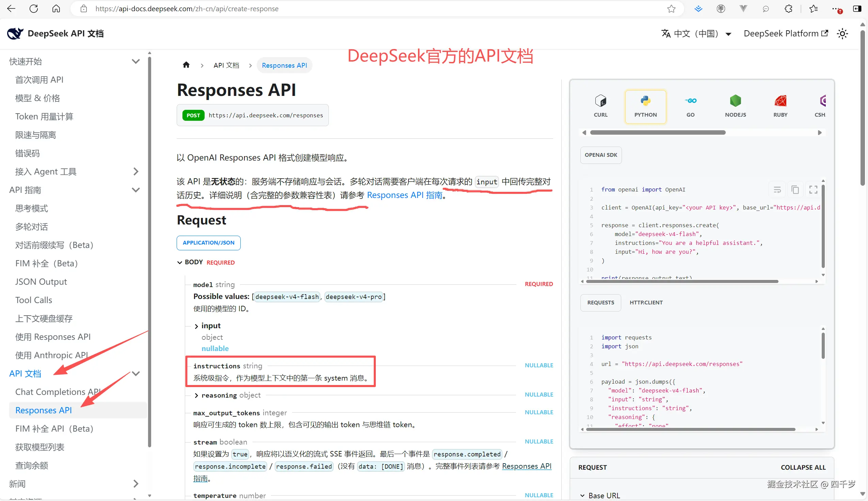Click the gray V-shaped extension icon
The width and height of the screenshot is (868, 501).
743,9
